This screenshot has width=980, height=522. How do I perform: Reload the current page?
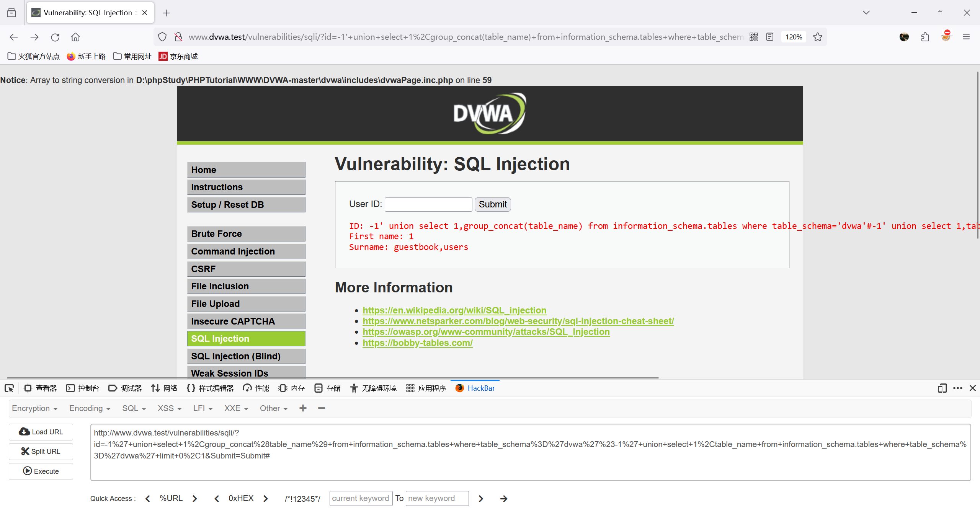click(55, 37)
